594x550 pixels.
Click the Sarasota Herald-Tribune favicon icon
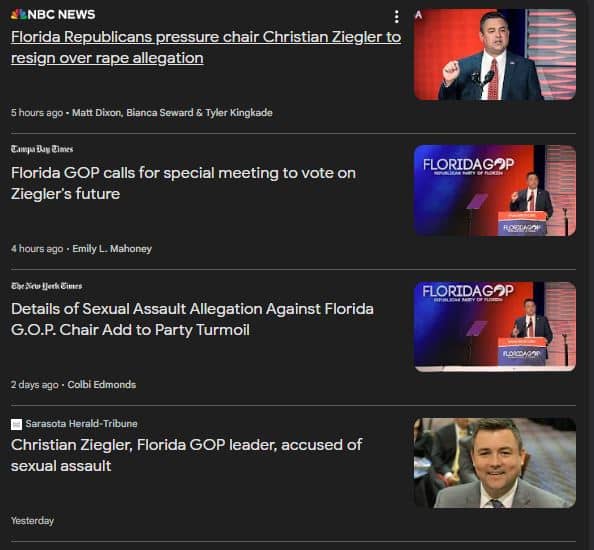pos(16,424)
